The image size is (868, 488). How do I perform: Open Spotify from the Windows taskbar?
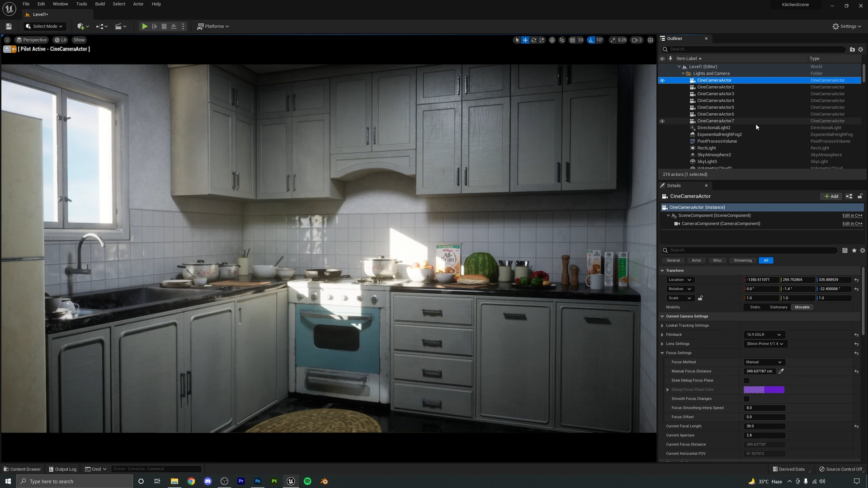[x=307, y=481]
